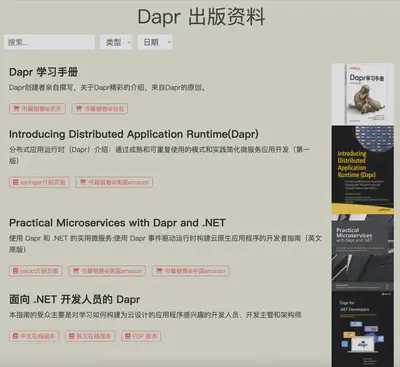
Task: Click the cart icon beside 当当 link
Action: [x=79, y=109]
